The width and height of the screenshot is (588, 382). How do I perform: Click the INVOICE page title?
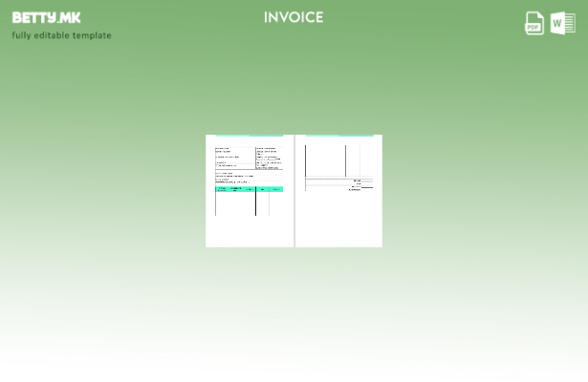coord(294,17)
